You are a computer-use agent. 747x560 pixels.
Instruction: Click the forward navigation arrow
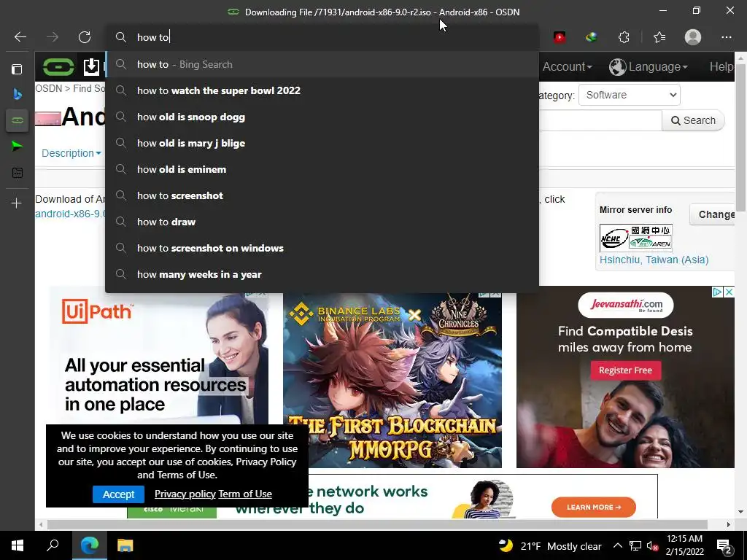coord(53,37)
